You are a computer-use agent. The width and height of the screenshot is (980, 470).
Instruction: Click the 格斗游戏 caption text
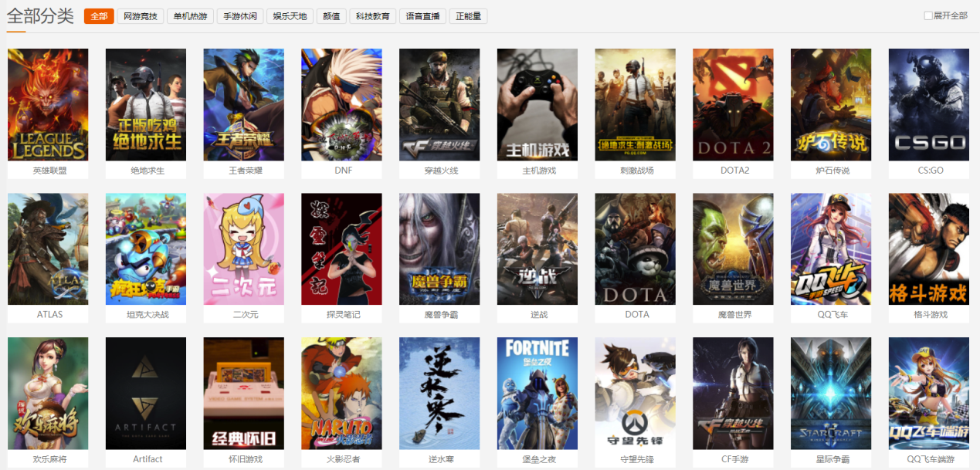[x=931, y=315]
